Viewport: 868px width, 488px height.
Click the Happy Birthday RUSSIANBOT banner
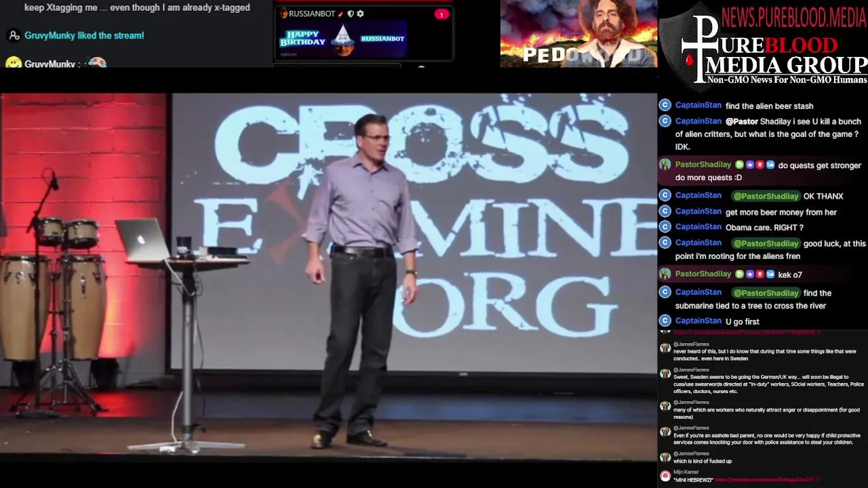click(x=342, y=39)
